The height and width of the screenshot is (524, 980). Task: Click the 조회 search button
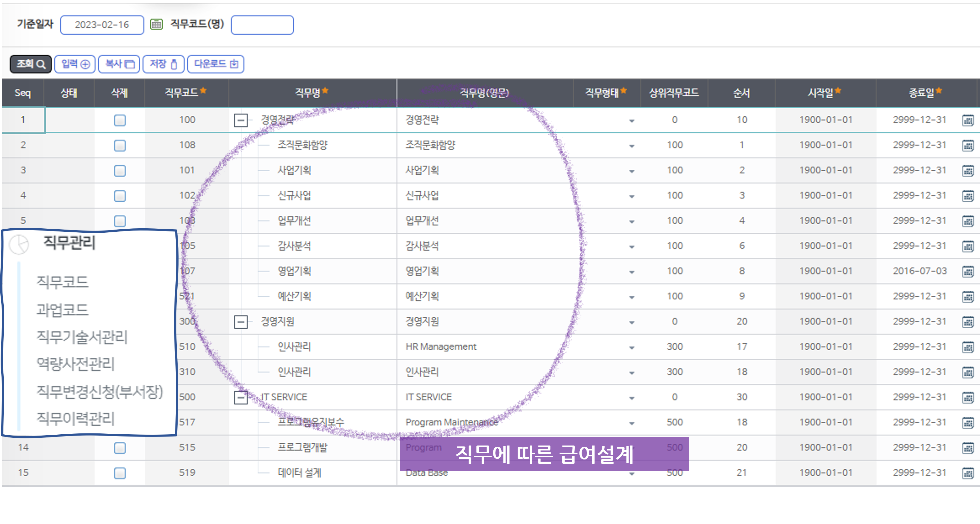pos(31,64)
